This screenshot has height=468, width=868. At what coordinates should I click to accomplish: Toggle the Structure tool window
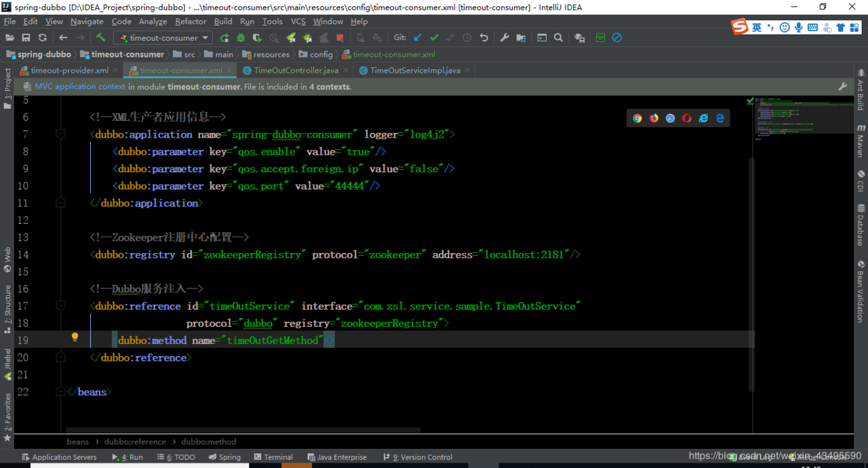pyautogui.click(x=7, y=309)
